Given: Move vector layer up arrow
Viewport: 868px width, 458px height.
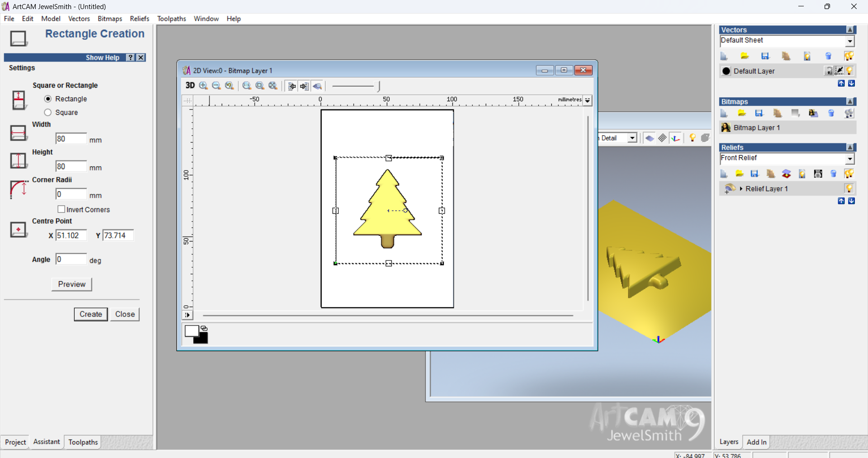Looking at the screenshot, I should [841, 83].
